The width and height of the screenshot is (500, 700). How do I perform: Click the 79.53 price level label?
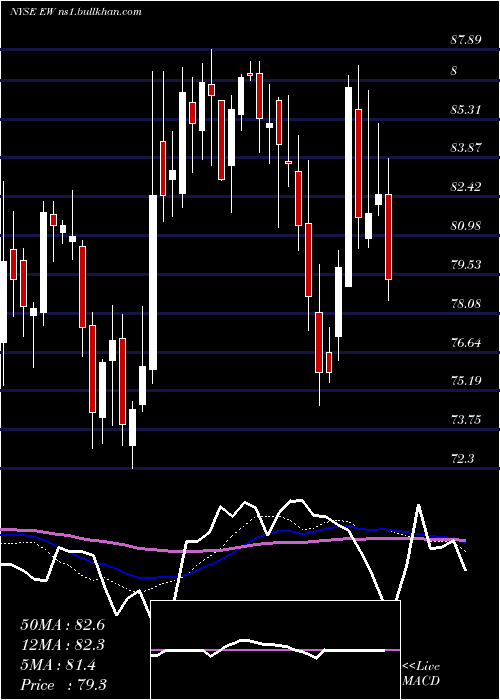point(466,265)
